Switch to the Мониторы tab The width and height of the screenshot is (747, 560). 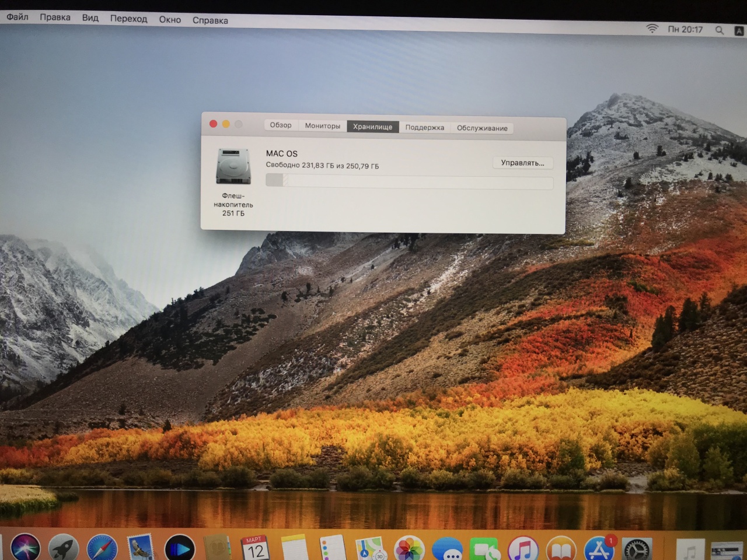tap(322, 126)
